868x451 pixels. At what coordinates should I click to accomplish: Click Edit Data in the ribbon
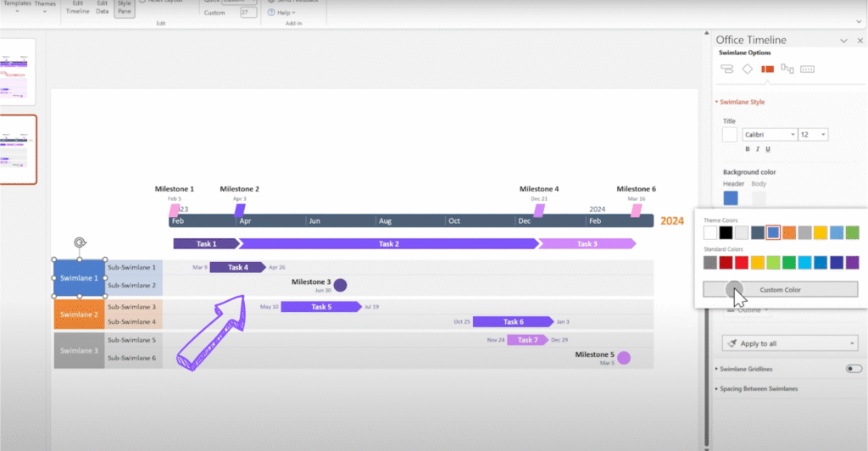tap(103, 7)
